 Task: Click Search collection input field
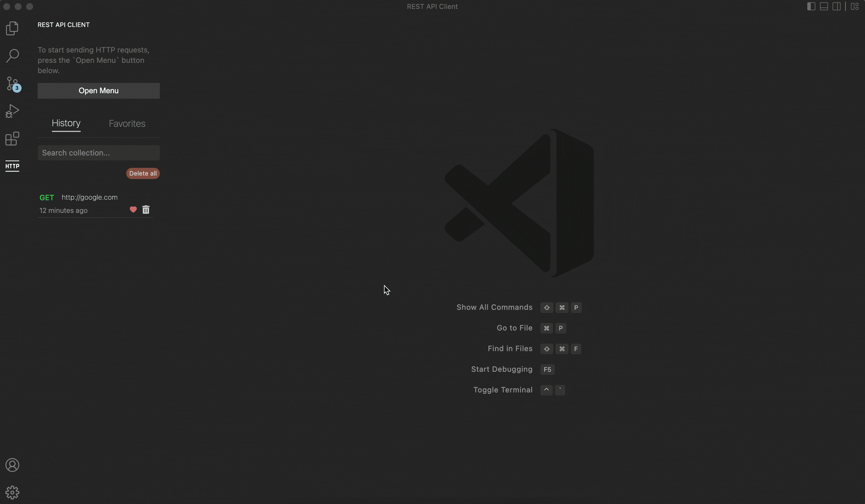pos(98,153)
